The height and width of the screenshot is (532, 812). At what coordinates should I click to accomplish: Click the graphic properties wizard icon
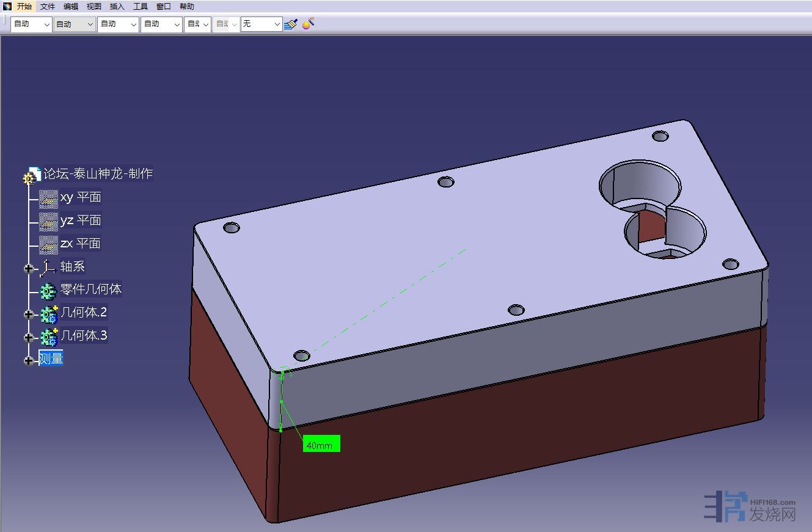(309, 24)
